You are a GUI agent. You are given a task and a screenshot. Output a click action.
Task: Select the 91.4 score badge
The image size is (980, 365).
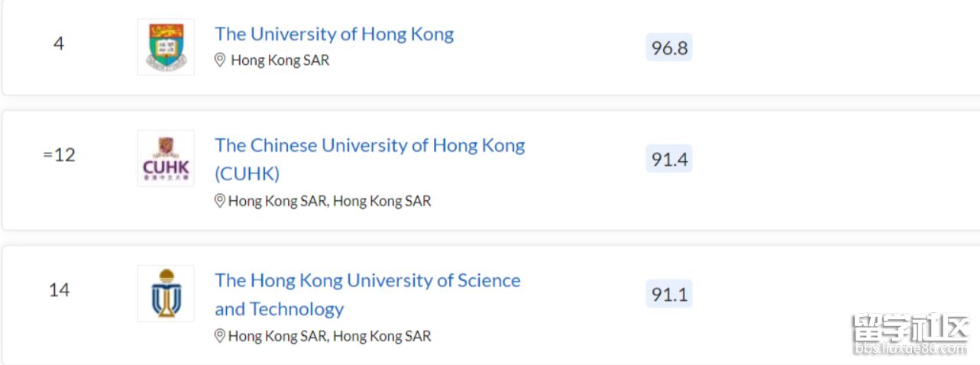tap(669, 159)
